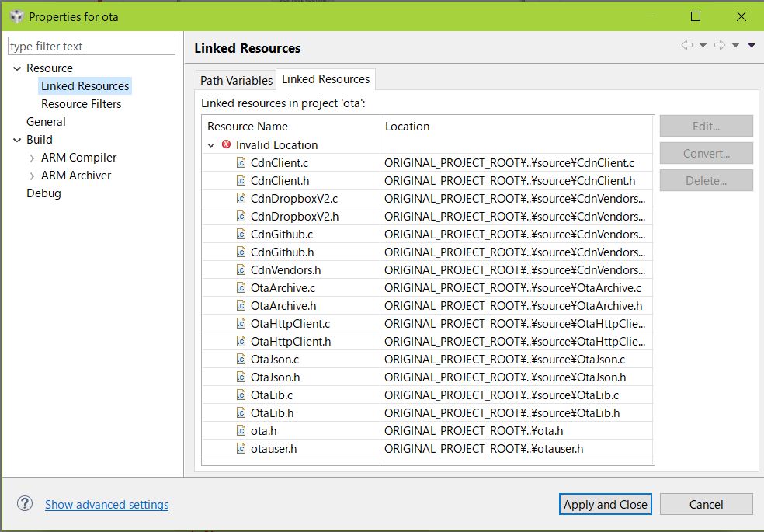764x532 pixels.
Task: Collapse the Build tree node
Action: (17, 141)
